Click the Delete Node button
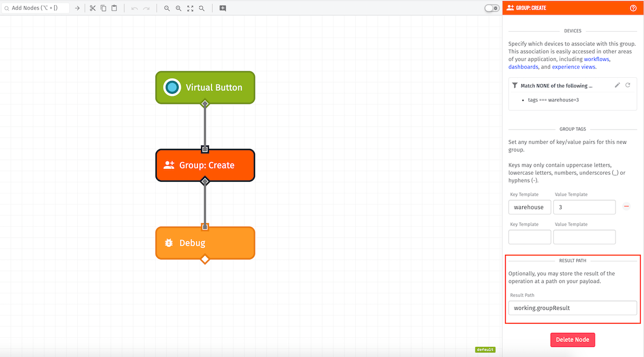The image size is (644, 357). (573, 339)
